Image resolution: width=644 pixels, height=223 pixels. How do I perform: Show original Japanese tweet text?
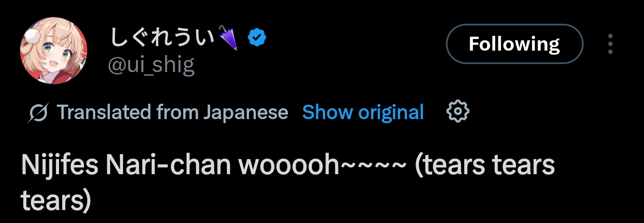(363, 112)
